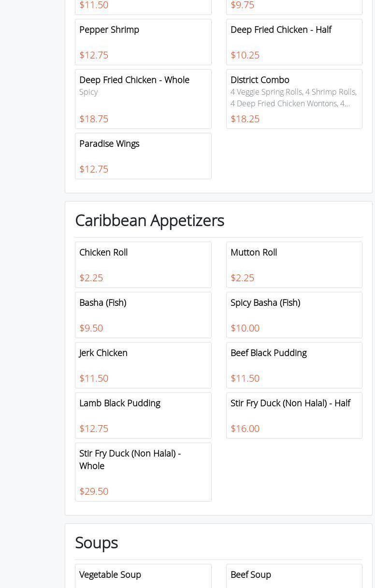Choose Stir Fry Duck (Non Halal) - Half
The height and width of the screenshot is (588, 375).
294,415
